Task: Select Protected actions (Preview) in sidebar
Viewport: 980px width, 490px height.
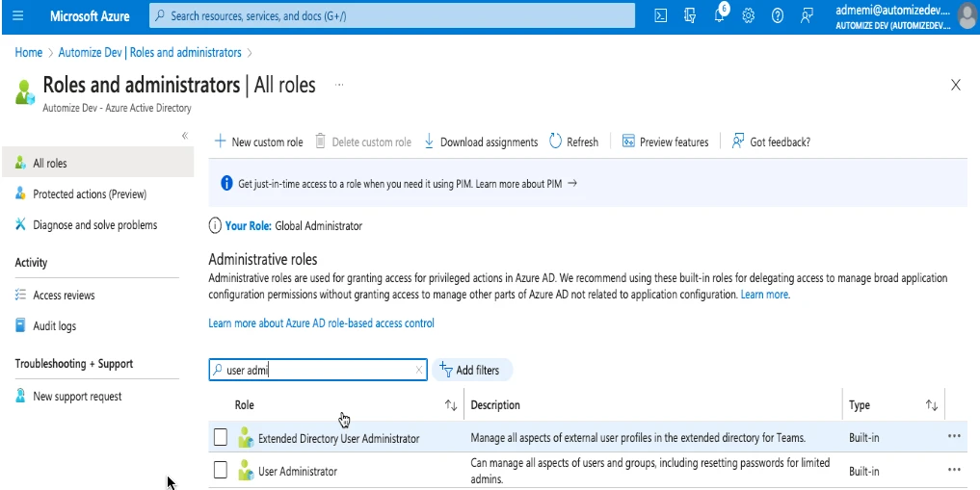Action: point(89,194)
